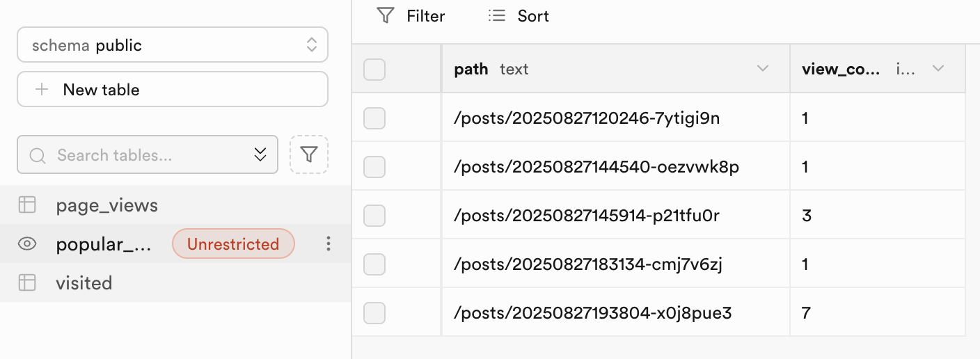
Task: Click the visited table icon
Action: 27,283
